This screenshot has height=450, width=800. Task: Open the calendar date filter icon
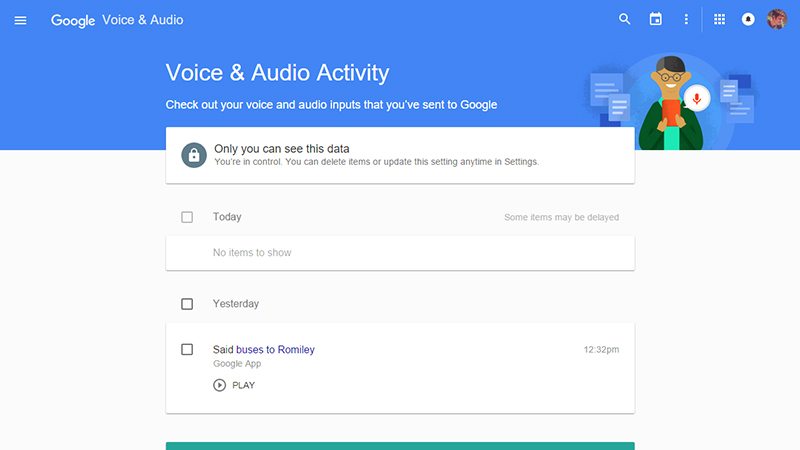coord(656,19)
